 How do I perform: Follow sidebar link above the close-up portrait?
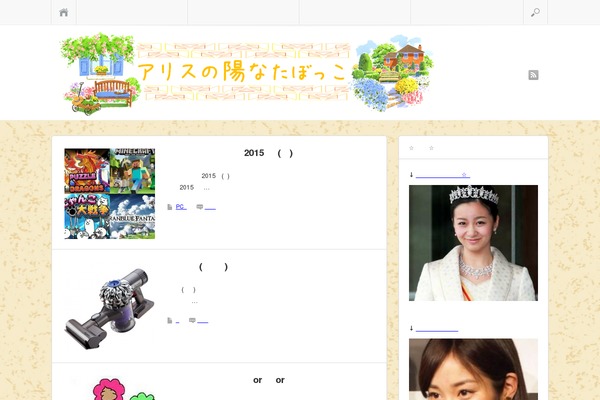[x=437, y=328]
